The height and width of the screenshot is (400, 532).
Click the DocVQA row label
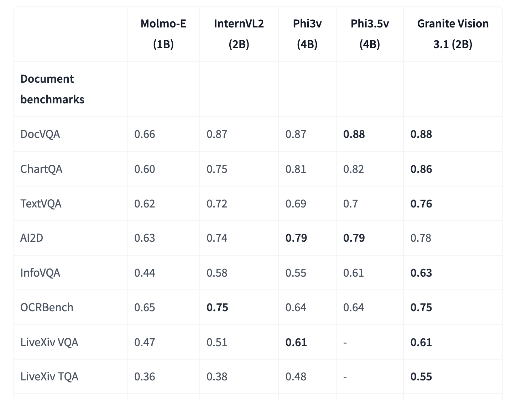click(x=40, y=134)
